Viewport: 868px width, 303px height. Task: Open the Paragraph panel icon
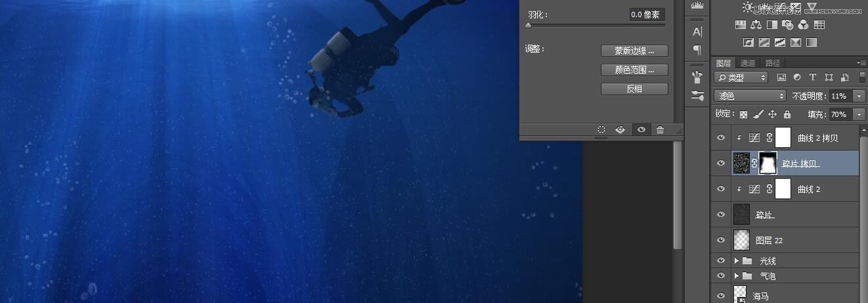697,50
